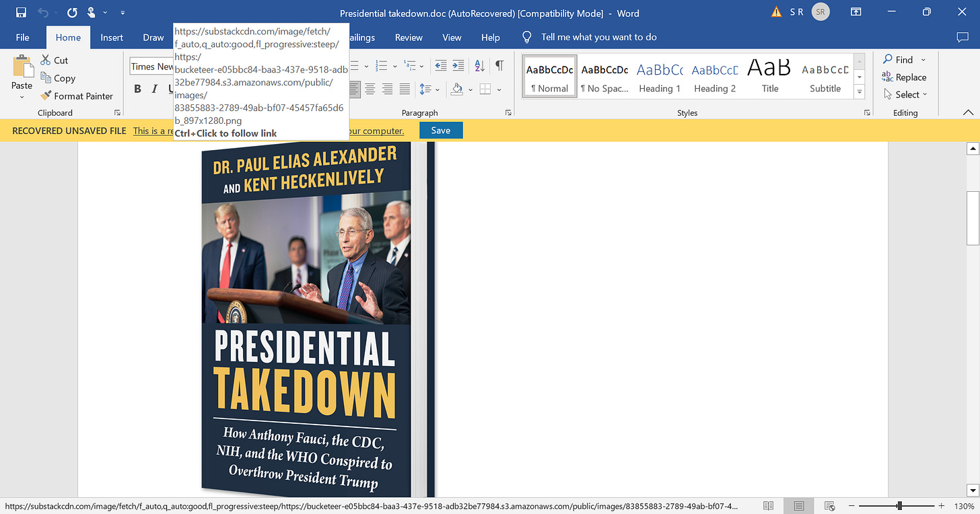Viewport: 980px width, 514px height.
Task: Click the Times New Roman font box
Action: point(152,66)
